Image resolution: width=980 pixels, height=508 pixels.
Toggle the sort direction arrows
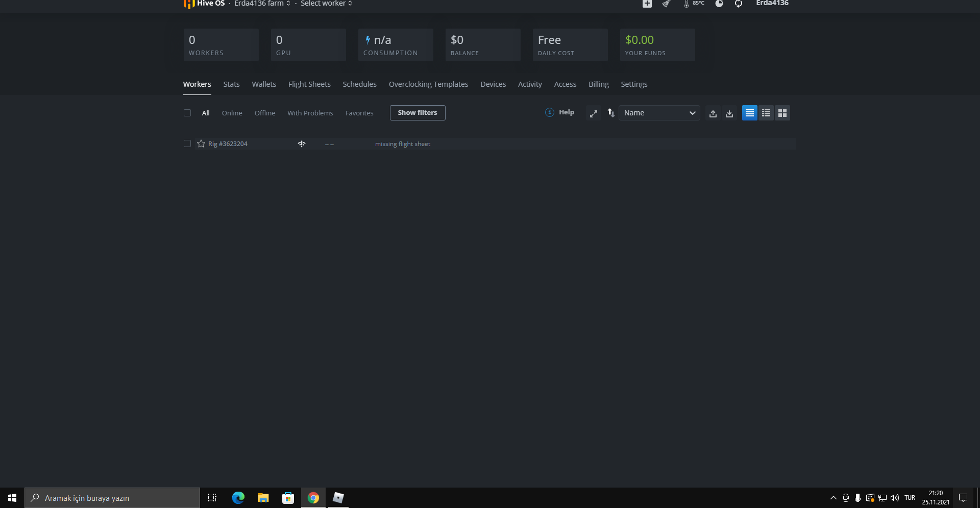pos(611,113)
